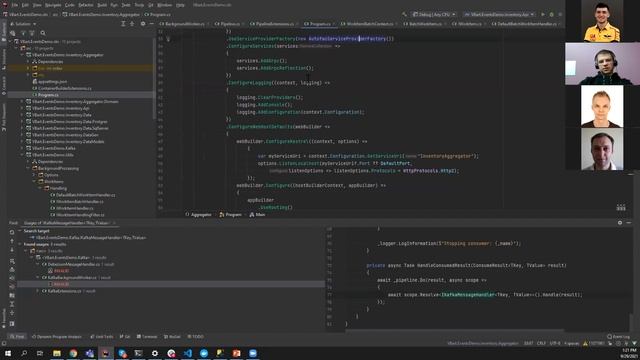The image size is (640, 360).
Task: Click the search magnifier in Solution explorer
Action: (x=43, y=33)
